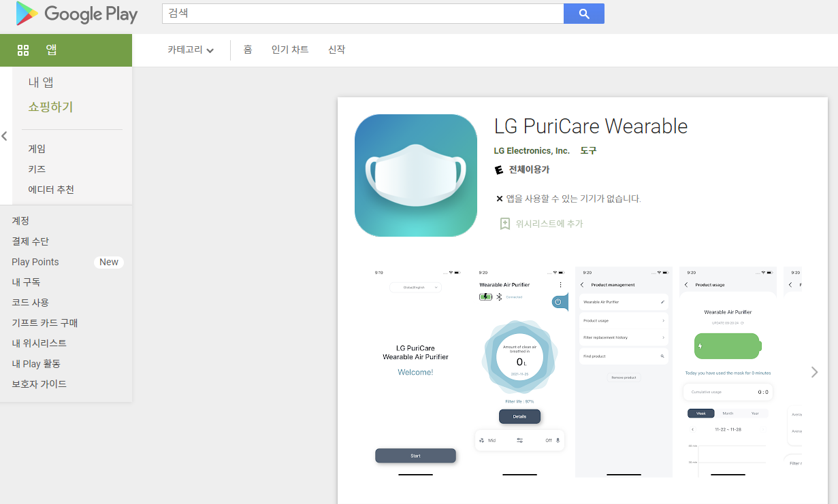Open LG Electronics, Inc. developer page

point(532,150)
